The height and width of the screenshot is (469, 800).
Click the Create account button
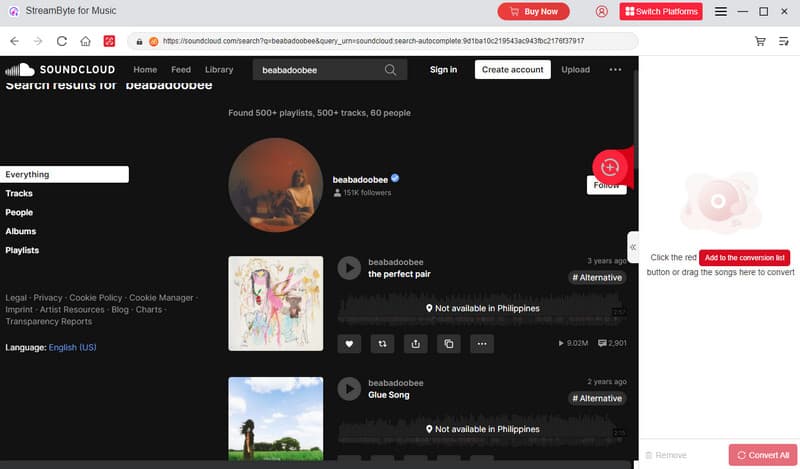512,69
